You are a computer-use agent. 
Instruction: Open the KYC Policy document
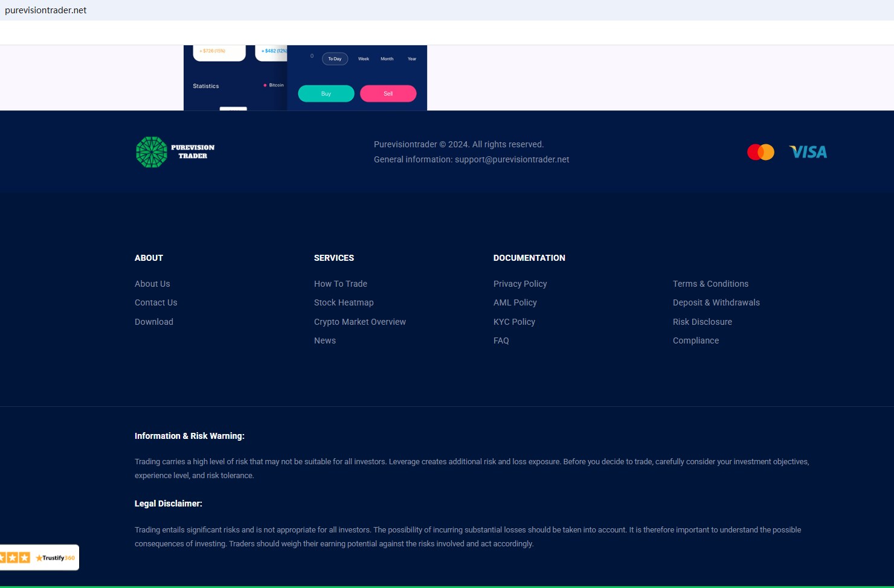point(514,322)
